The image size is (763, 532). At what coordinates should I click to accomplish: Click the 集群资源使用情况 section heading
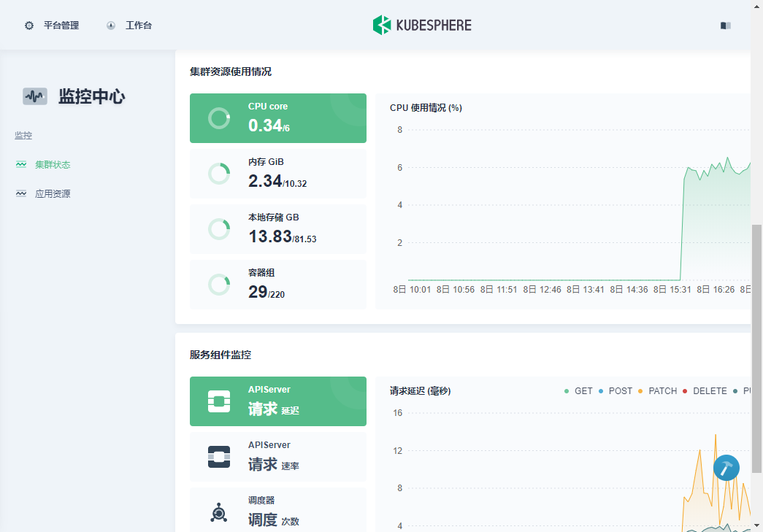click(231, 72)
